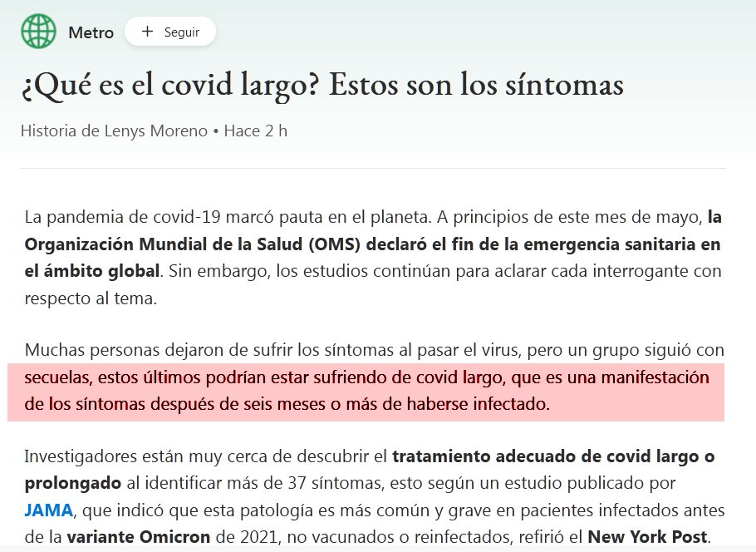Click the bold phrase 'el ámbito global'
The height and width of the screenshot is (552, 756).
91,272
